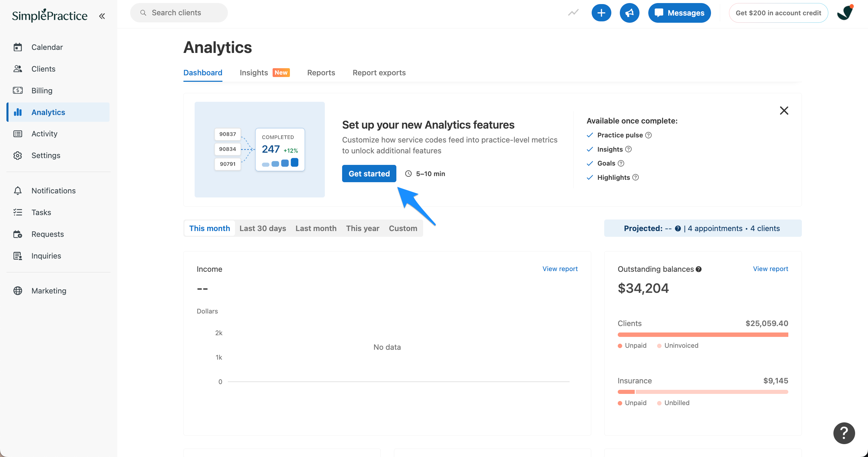Collapse the sidebar with the double chevron
This screenshot has width=868, height=457.
click(102, 16)
